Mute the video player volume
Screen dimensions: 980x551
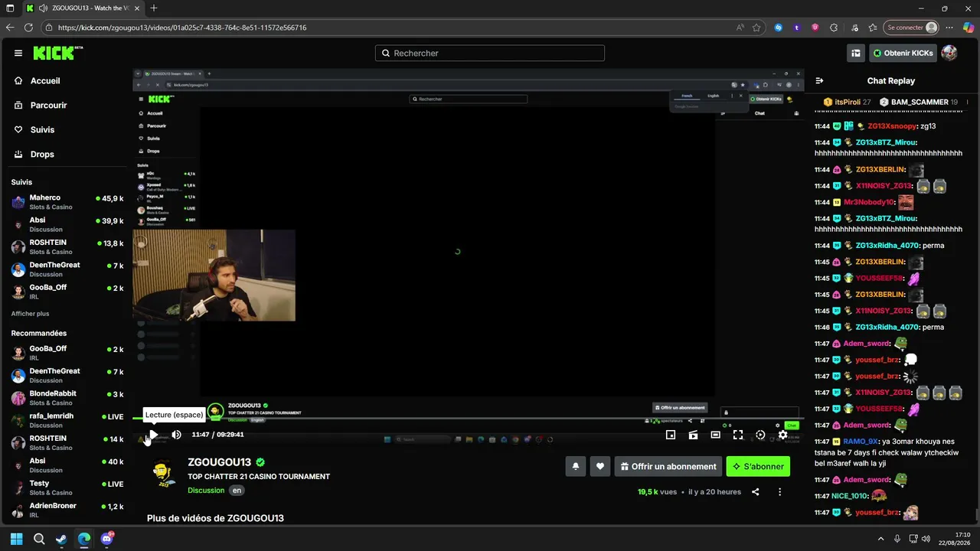point(177,435)
